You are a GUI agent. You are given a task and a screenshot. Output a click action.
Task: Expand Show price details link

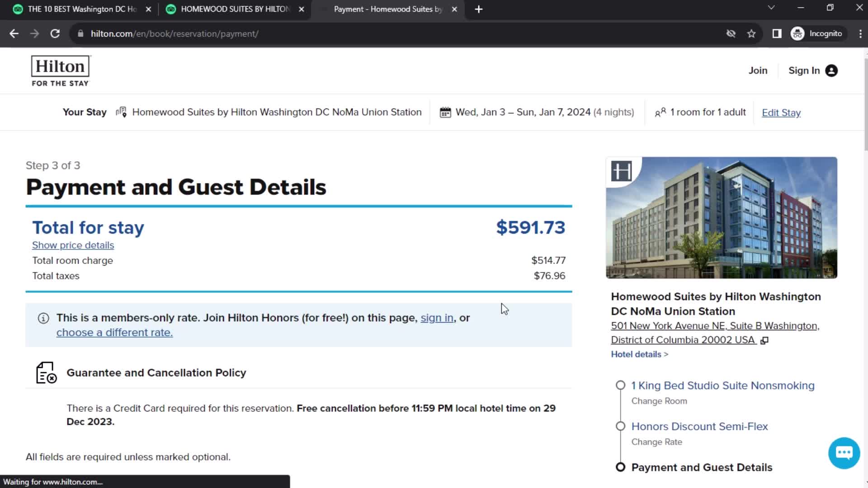coord(73,245)
